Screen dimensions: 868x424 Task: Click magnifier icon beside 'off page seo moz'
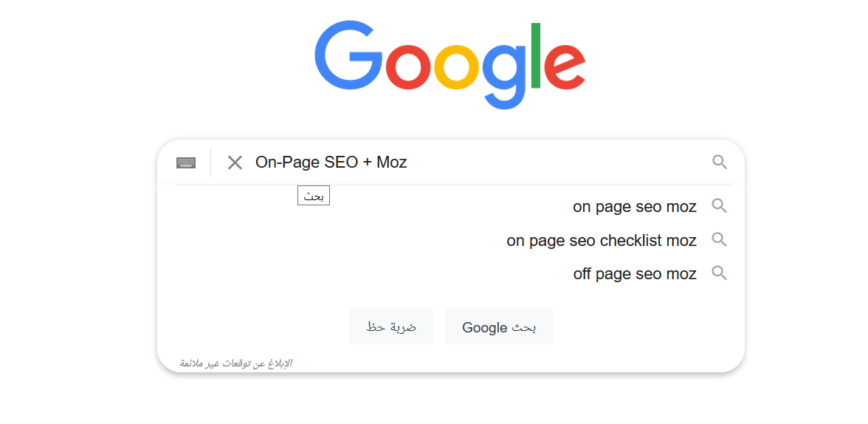(720, 274)
